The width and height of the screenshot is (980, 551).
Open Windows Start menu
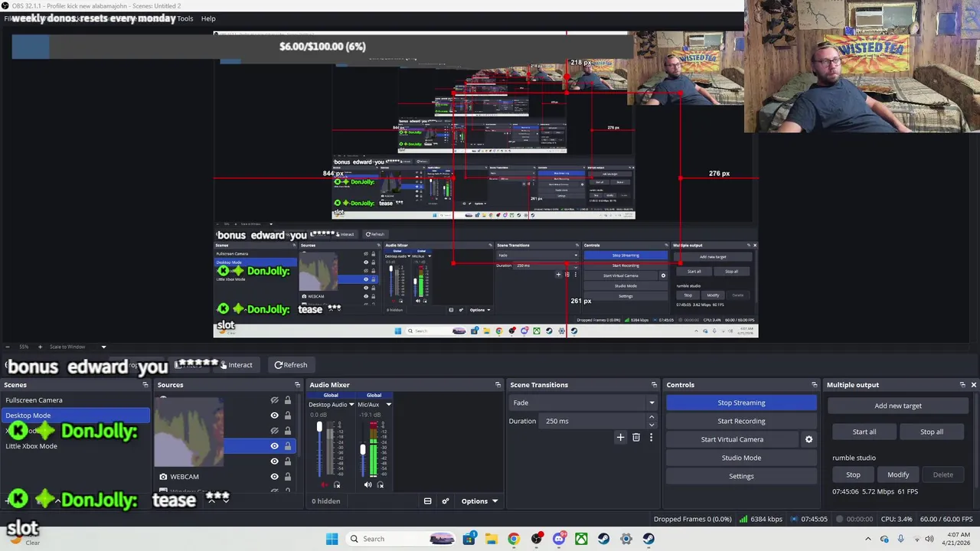pos(332,539)
